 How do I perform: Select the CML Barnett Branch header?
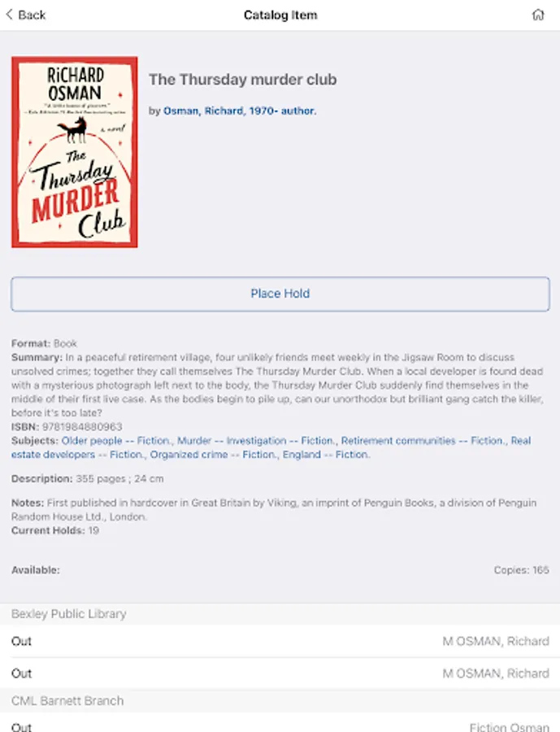(x=280, y=701)
